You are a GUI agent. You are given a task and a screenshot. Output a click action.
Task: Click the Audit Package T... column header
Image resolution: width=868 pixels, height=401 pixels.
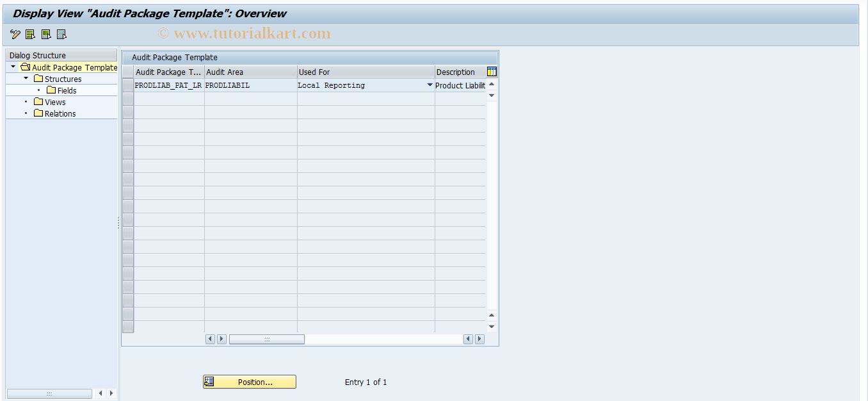[x=169, y=72]
